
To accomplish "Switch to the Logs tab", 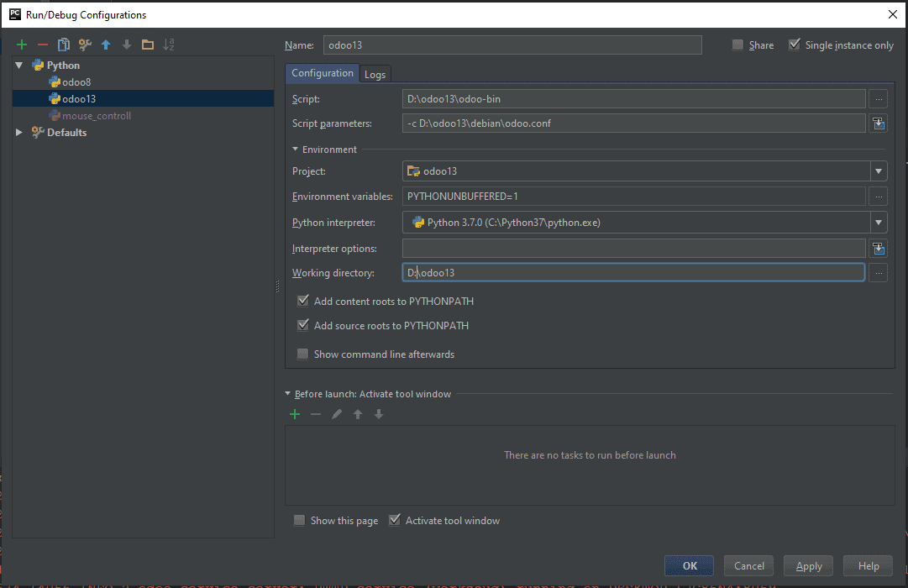I will pos(375,73).
